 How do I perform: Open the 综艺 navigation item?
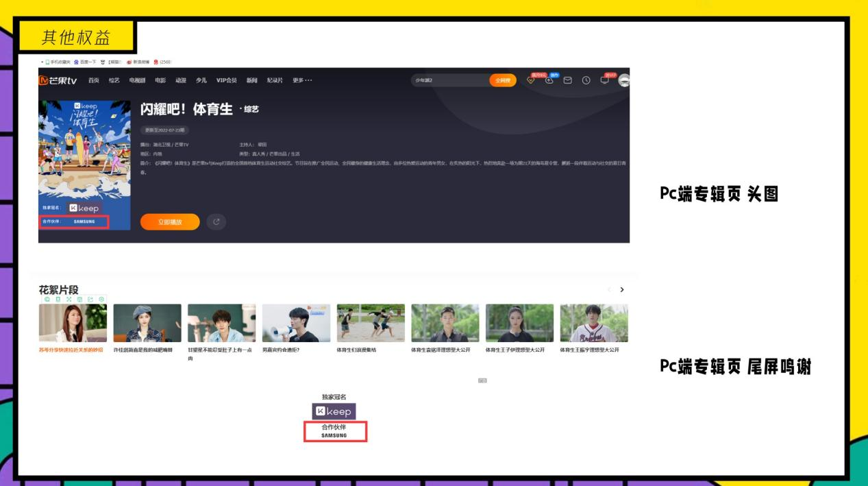[x=114, y=80]
